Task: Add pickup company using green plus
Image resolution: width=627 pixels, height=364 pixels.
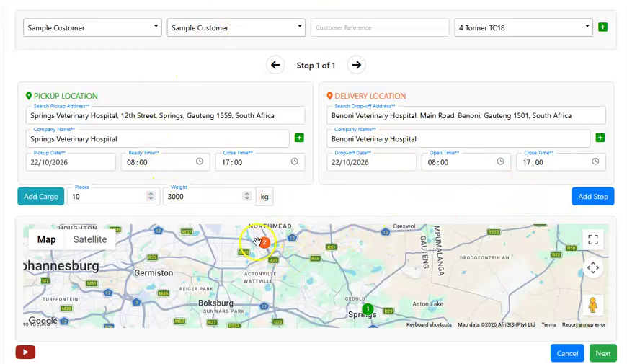Action: [299, 138]
